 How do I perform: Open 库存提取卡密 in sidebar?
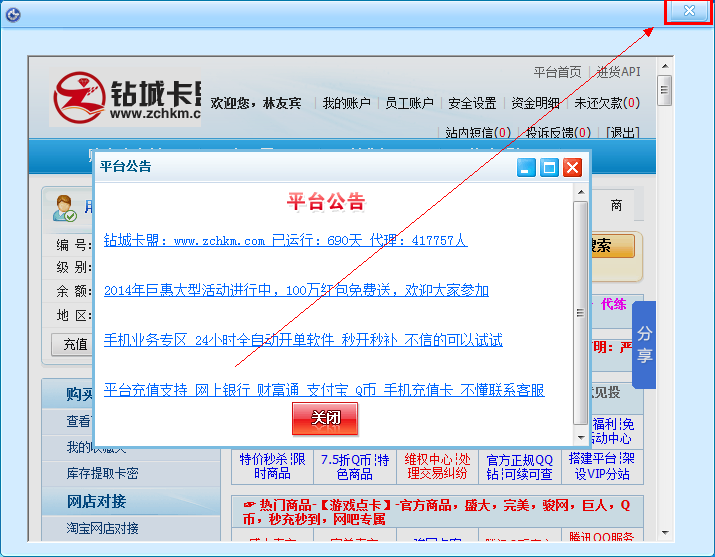103,474
